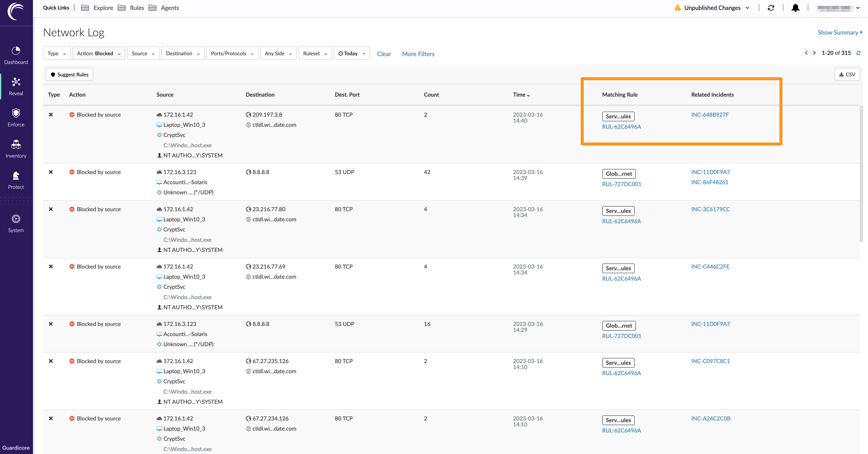
Task: Click the folder icon next to Agents
Action: pos(153,8)
